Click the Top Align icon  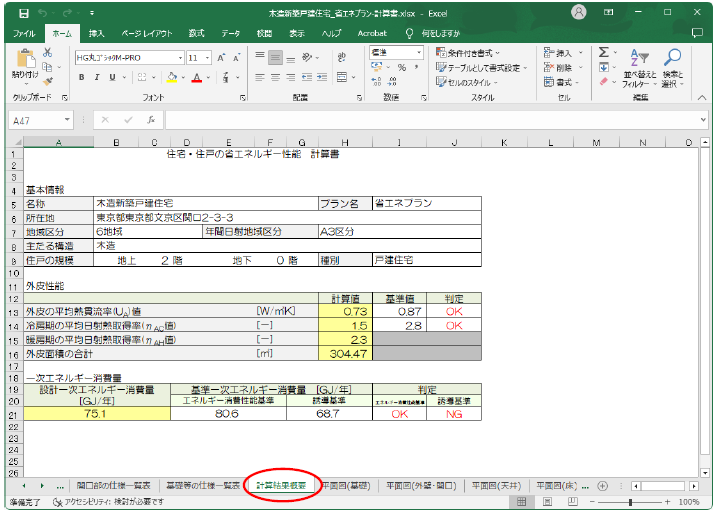260,56
